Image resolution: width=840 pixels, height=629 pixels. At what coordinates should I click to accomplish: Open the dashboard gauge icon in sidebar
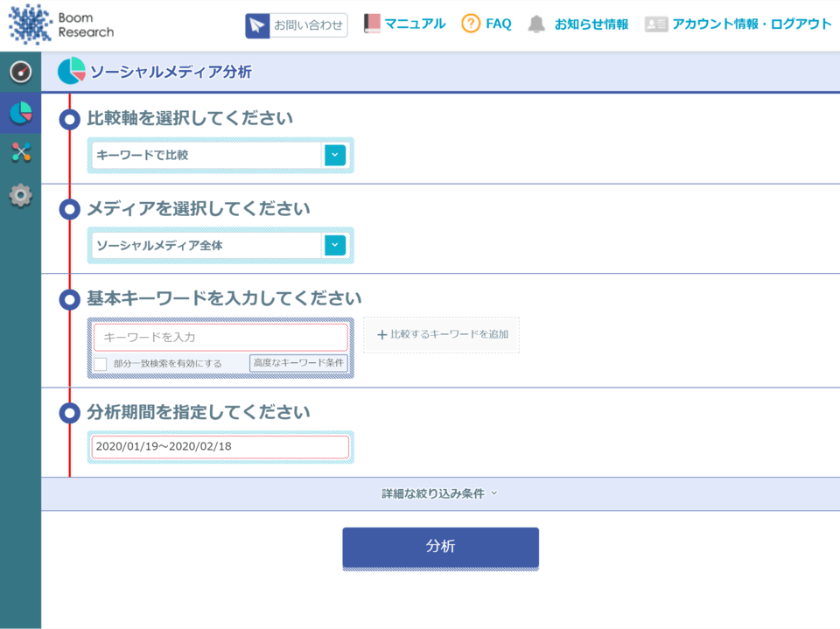pyautogui.click(x=20, y=72)
